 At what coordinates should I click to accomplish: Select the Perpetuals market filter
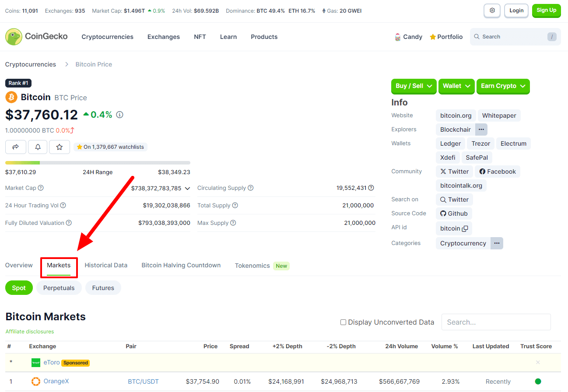point(59,288)
